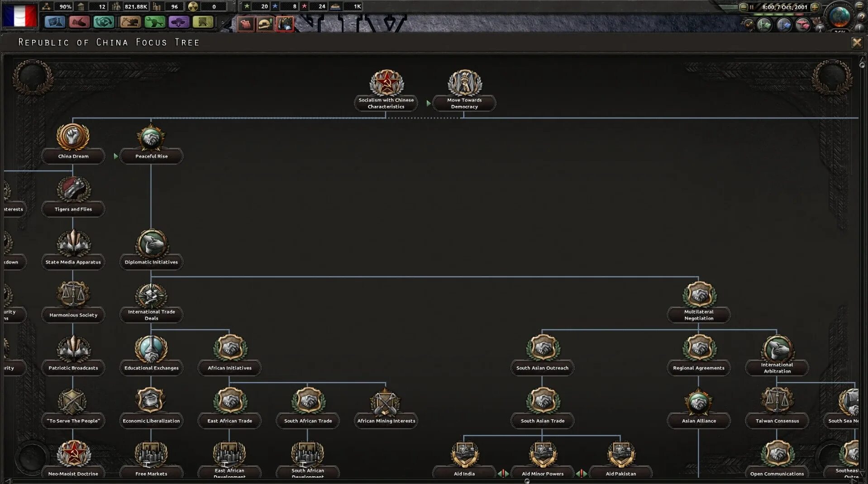This screenshot has width=868, height=484.
Task: Click the "To Serve The People" focus label
Action: coord(73,421)
